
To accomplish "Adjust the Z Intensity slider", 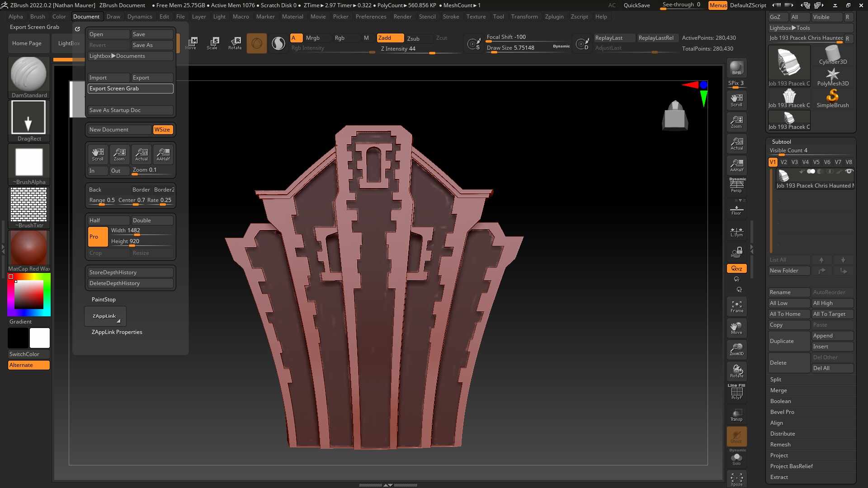I will [418, 49].
